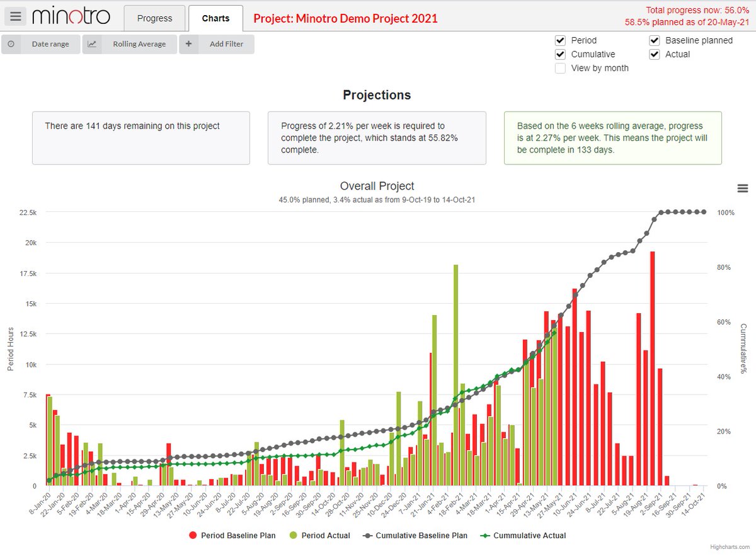
Task: Switch to the Progress tab
Action: (x=154, y=18)
